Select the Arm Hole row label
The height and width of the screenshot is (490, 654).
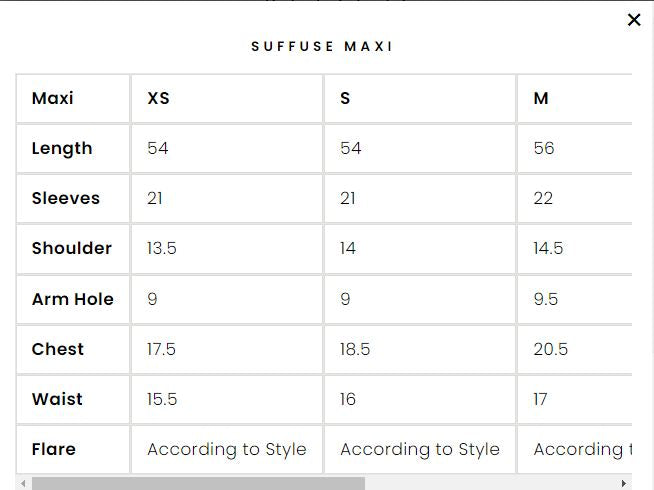(72, 299)
